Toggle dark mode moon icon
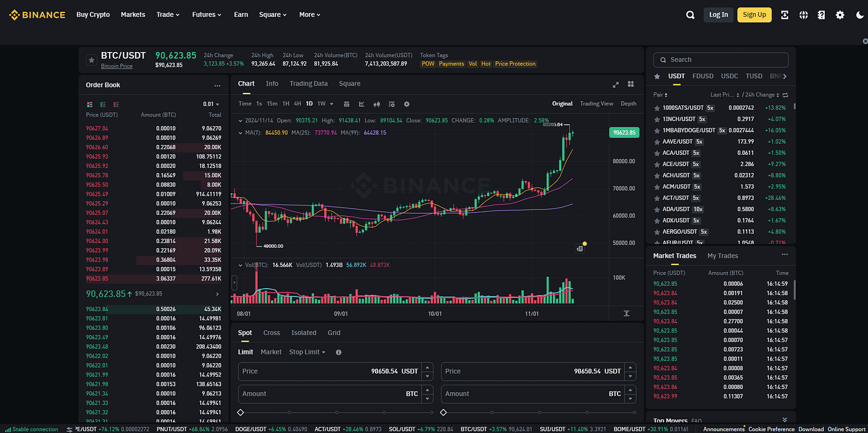Screen dimensions: 868x433 (859, 15)
